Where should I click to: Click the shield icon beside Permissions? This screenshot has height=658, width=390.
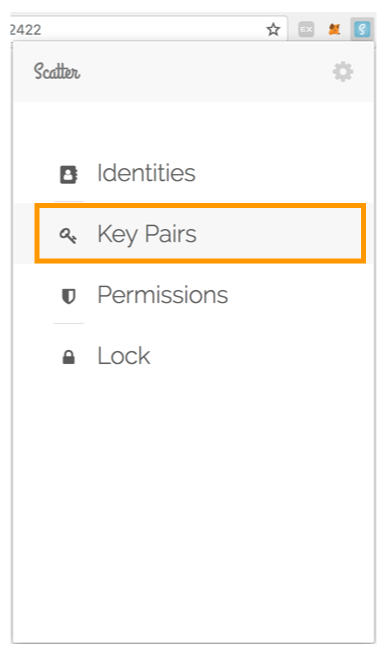[68, 296]
